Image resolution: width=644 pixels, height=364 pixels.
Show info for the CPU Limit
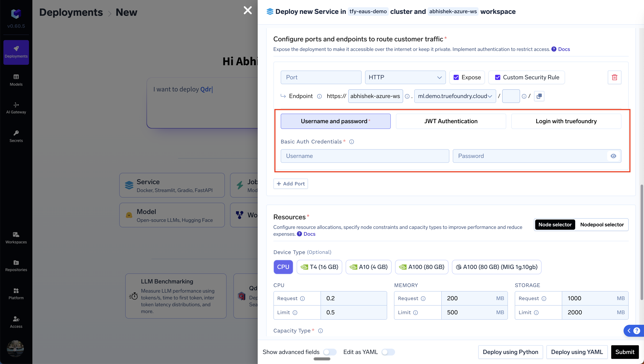295,312
